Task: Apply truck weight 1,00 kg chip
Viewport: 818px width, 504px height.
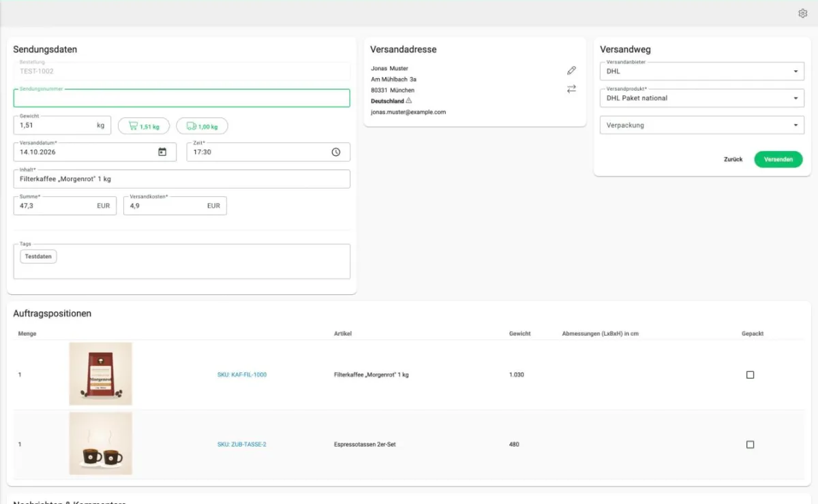Action: coord(202,126)
